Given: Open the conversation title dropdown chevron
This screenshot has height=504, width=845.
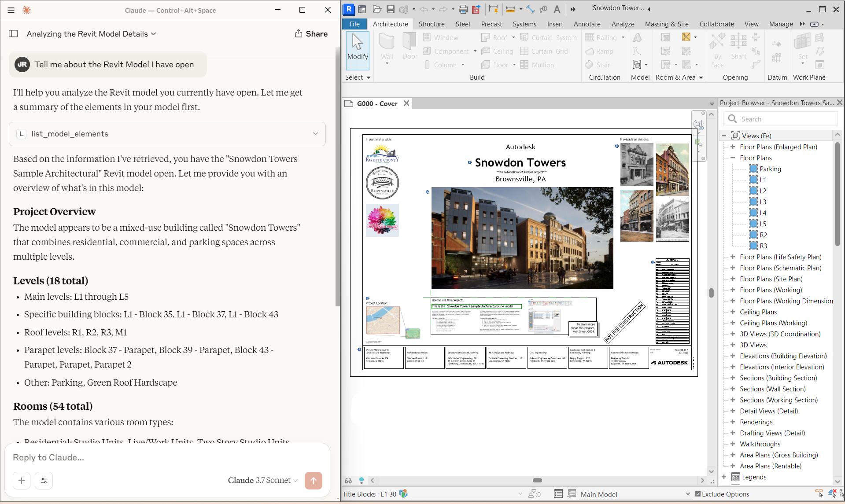Looking at the screenshot, I should (x=154, y=34).
